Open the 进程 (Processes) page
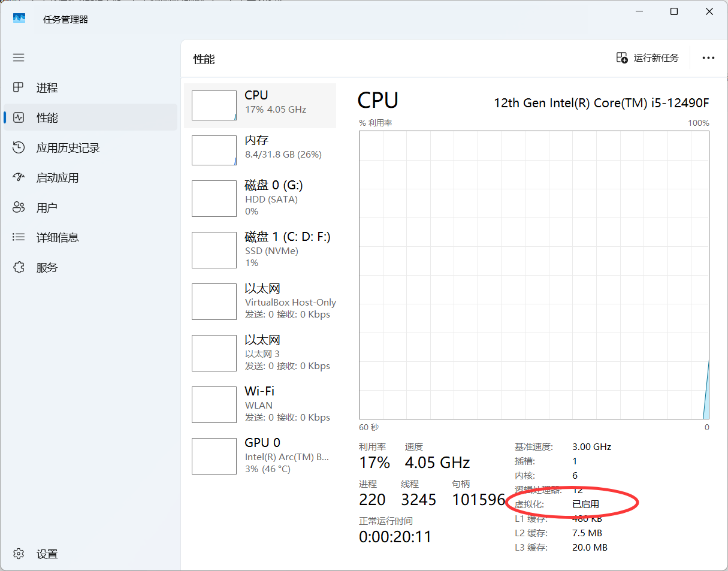The image size is (728, 571). 90,87
